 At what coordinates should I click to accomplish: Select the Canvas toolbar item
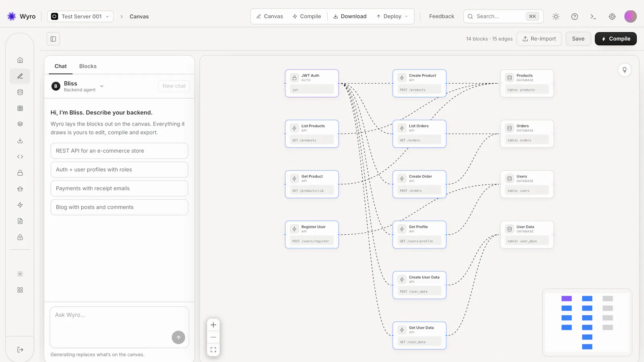pos(270,17)
